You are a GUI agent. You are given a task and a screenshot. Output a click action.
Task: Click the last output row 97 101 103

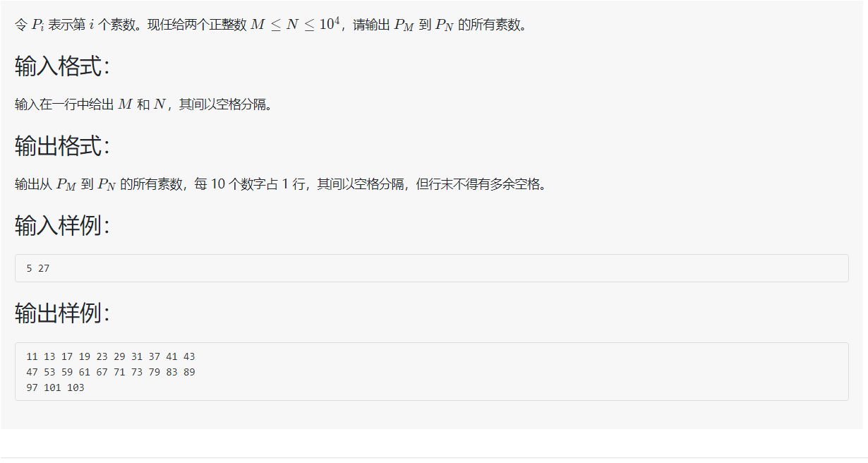pos(55,387)
